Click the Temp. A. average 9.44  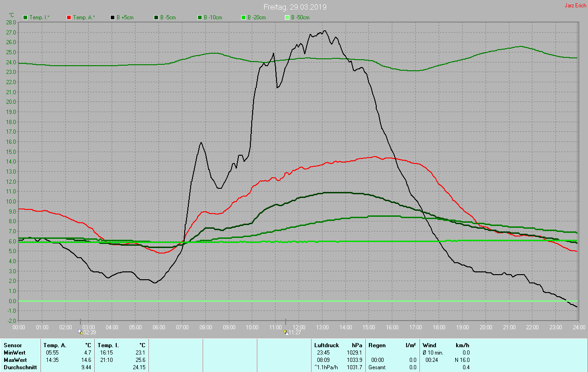87,367
